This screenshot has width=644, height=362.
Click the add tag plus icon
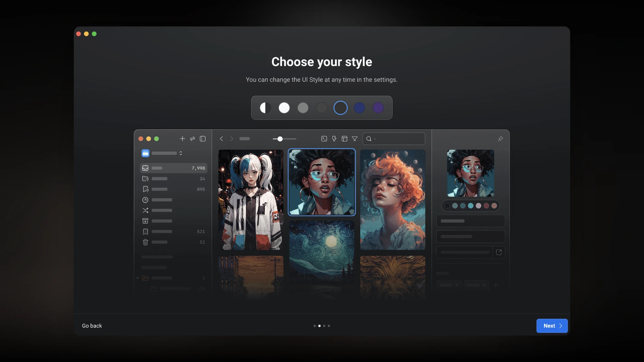click(496, 285)
